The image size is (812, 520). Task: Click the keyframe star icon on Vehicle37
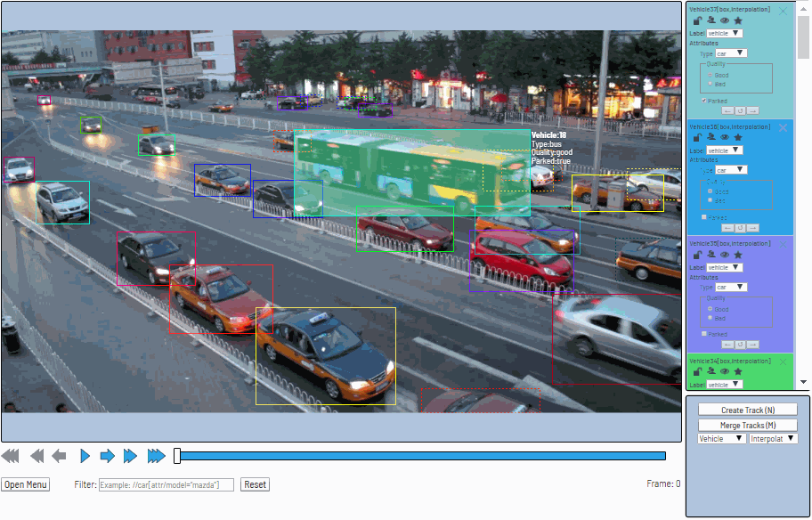click(x=738, y=20)
